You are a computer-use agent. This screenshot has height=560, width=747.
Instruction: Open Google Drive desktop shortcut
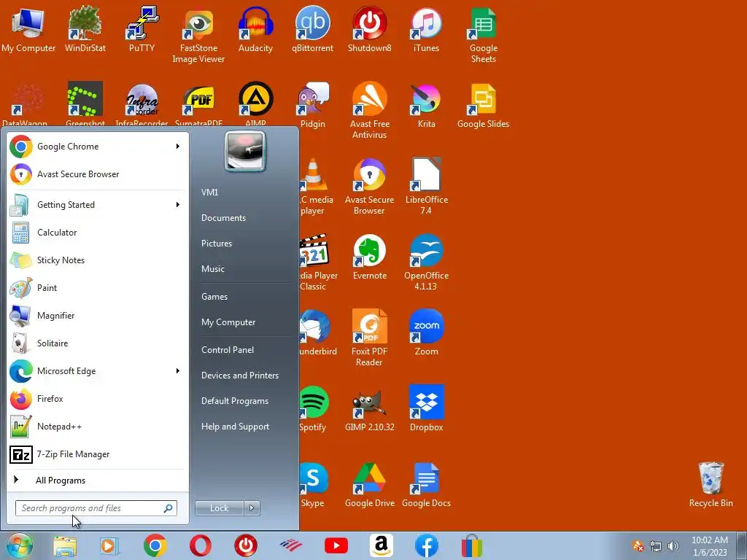(369, 485)
